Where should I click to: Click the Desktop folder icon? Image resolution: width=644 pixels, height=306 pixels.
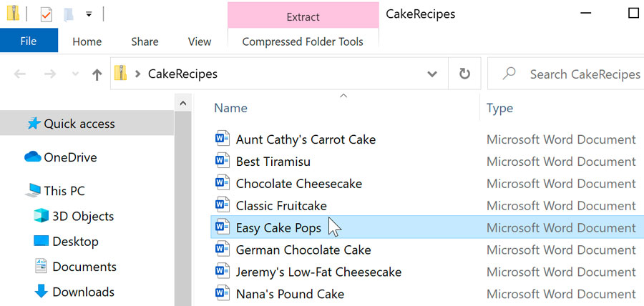41,241
